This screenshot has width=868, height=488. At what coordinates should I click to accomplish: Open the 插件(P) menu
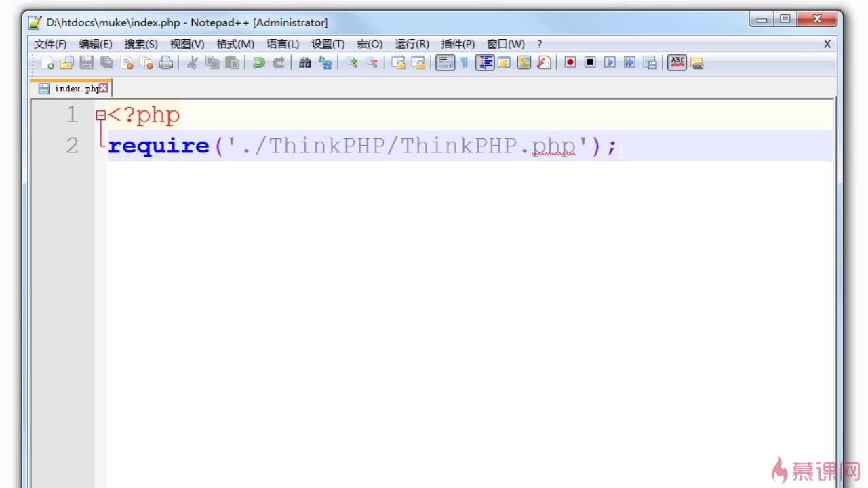458,44
